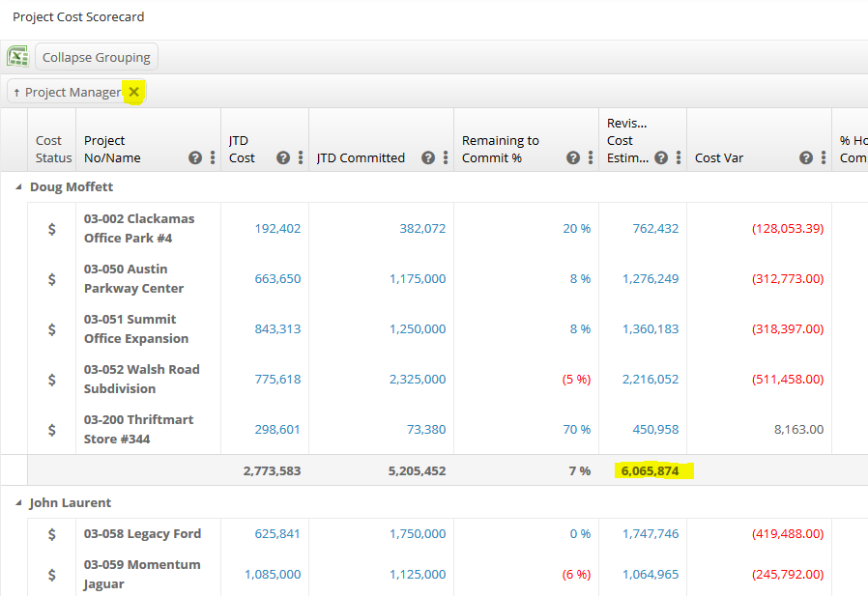
Task: Open Revised Cost Estimate 762,432
Action: pyautogui.click(x=655, y=229)
